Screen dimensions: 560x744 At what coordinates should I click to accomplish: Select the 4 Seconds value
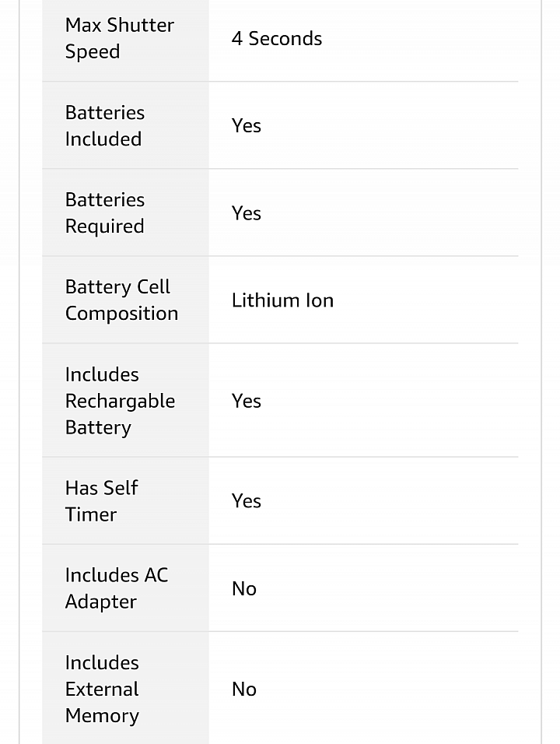[x=276, y=38]
